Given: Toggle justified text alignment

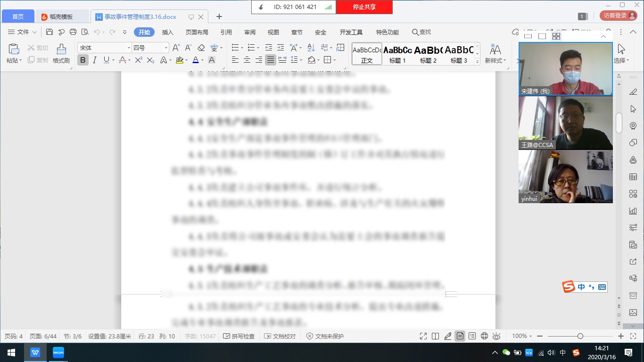Looking at the screenshot, I should [270, 60].
